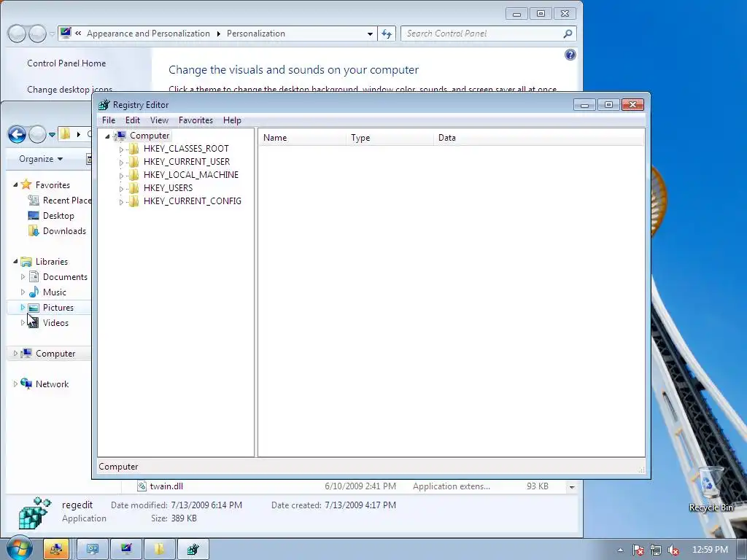Open the Favorites menu in Registry Editor

pyautogui.click(x=196, y=120)
